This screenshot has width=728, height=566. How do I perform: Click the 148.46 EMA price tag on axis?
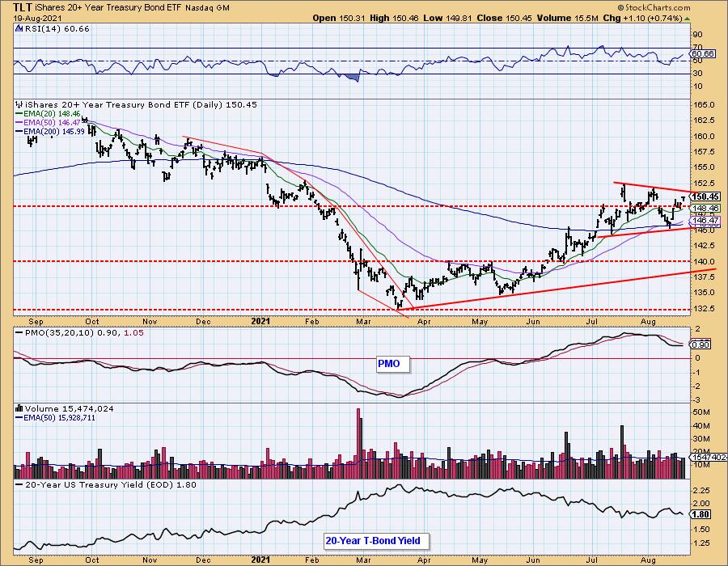[x=705, y=209]
